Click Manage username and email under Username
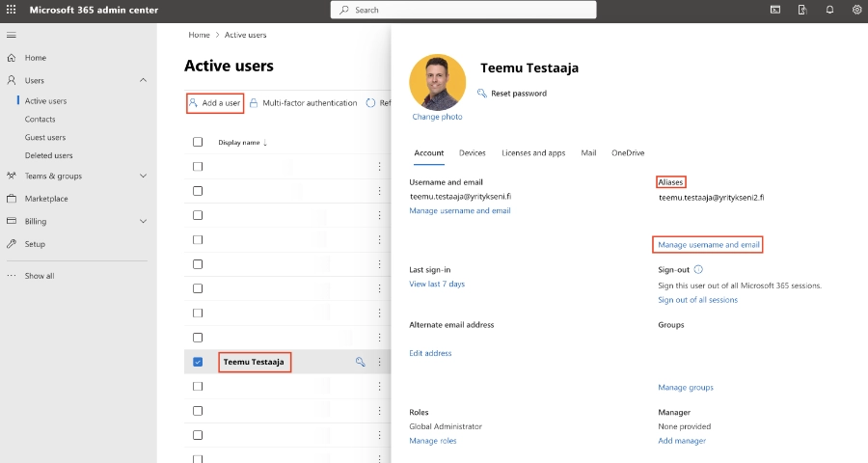 tap(460, 210)
